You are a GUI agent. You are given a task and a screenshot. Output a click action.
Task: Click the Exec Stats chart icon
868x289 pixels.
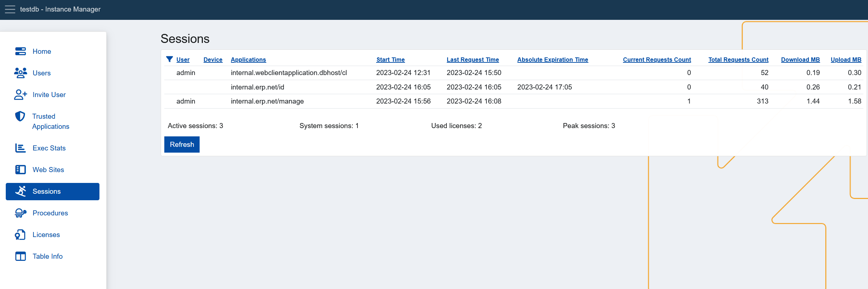[x=21, y=148]
